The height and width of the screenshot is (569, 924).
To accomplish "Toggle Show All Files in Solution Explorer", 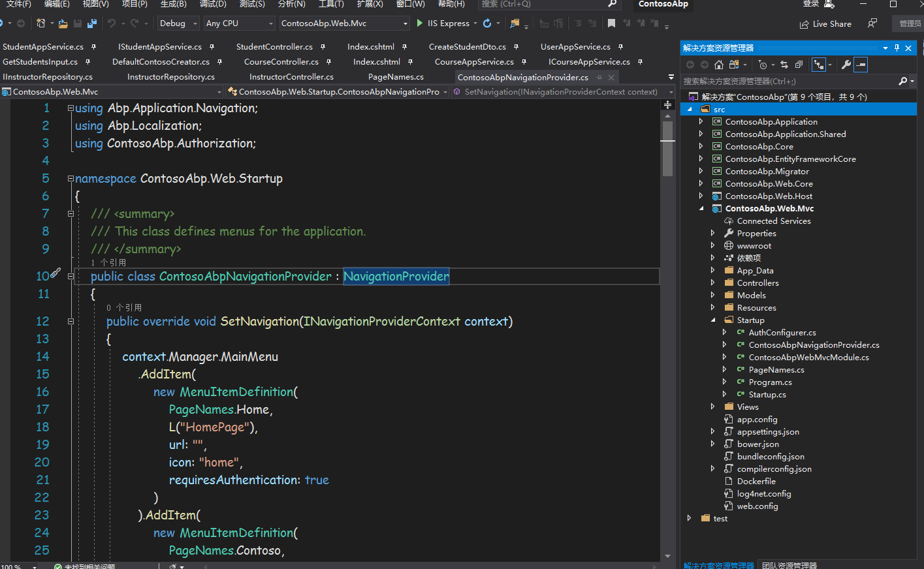I will (818, 65).
